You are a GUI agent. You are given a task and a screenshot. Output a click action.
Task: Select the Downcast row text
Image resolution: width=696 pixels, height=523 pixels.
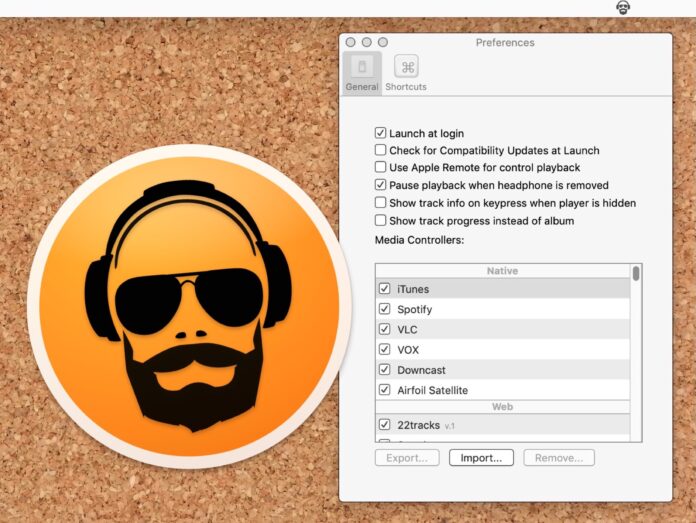click(421, 370)
